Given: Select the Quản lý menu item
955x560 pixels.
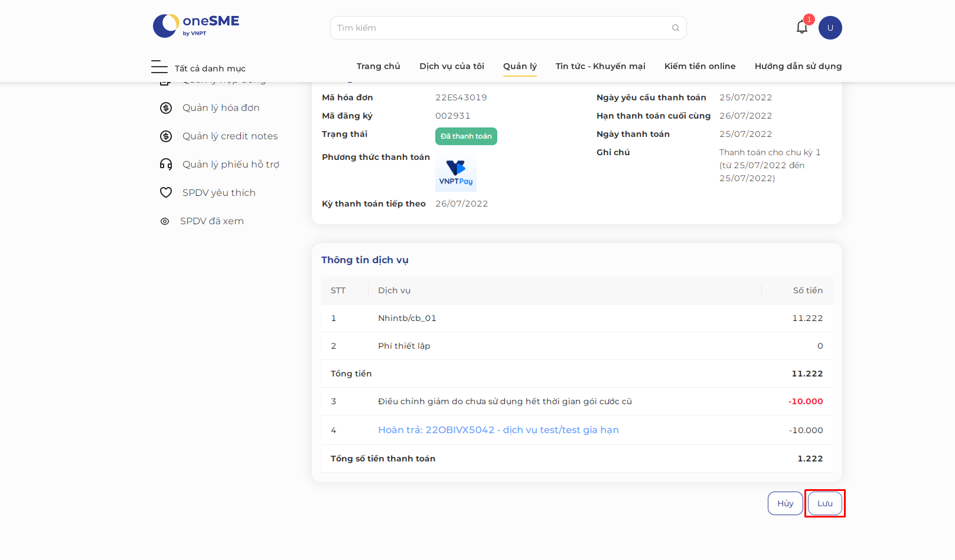Looking at the screenshot, I should click(x=520, y=66).
